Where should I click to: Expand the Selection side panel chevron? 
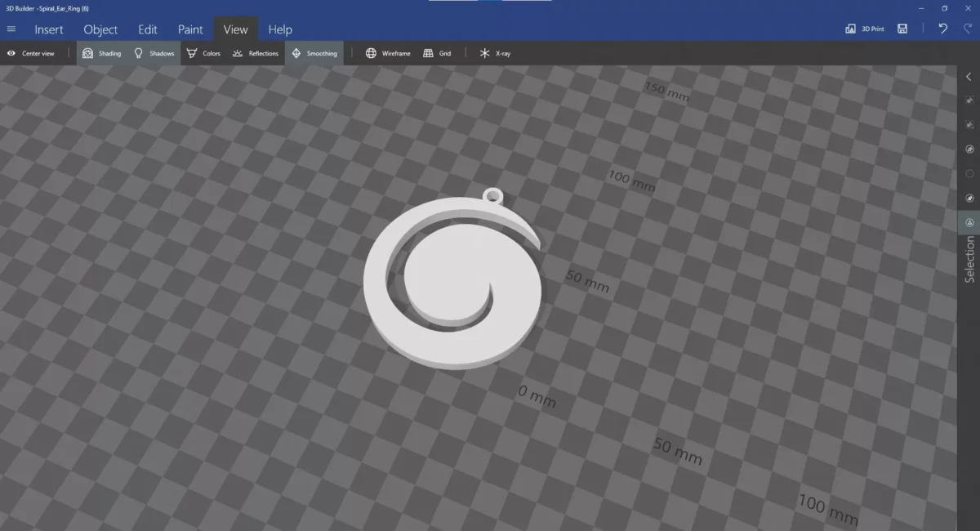(969, 76)
